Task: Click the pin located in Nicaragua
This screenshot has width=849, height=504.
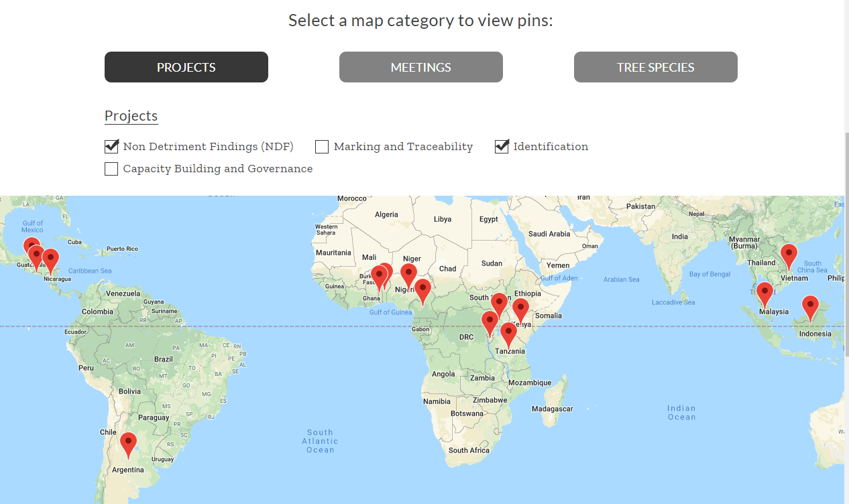Action: click(50, 260)
